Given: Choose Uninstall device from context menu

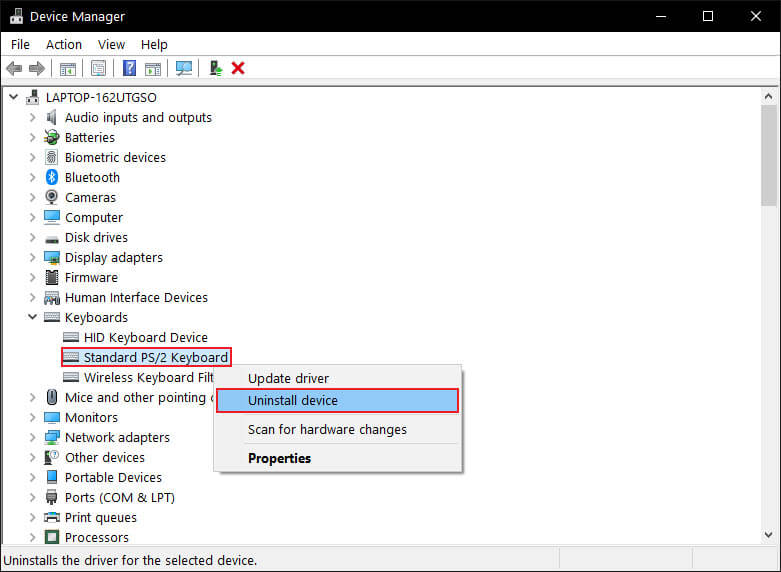Looking at the screenshot, I should pyautogui.click(x=337, y=401).
